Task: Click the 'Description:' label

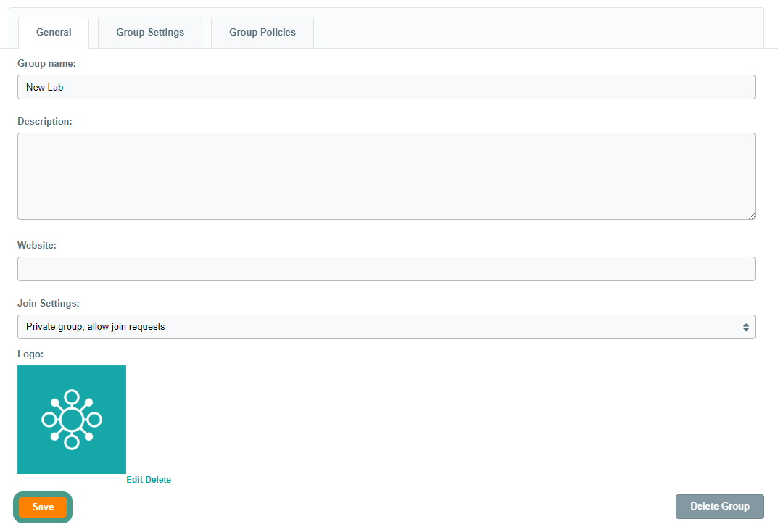Action: (45, 121)
